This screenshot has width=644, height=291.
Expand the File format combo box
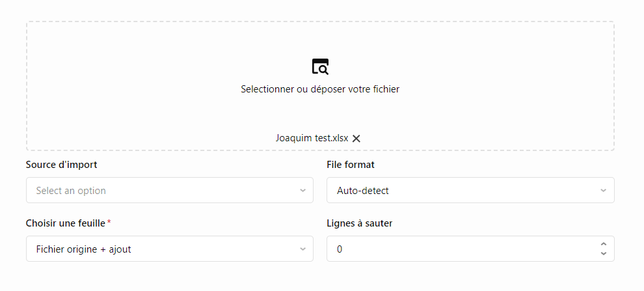[x=462, y=191]
